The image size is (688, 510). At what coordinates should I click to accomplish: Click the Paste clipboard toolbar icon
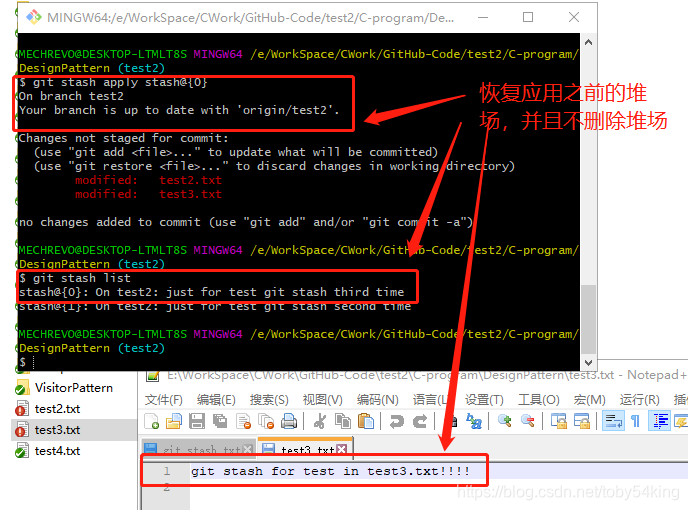(366, 421)
